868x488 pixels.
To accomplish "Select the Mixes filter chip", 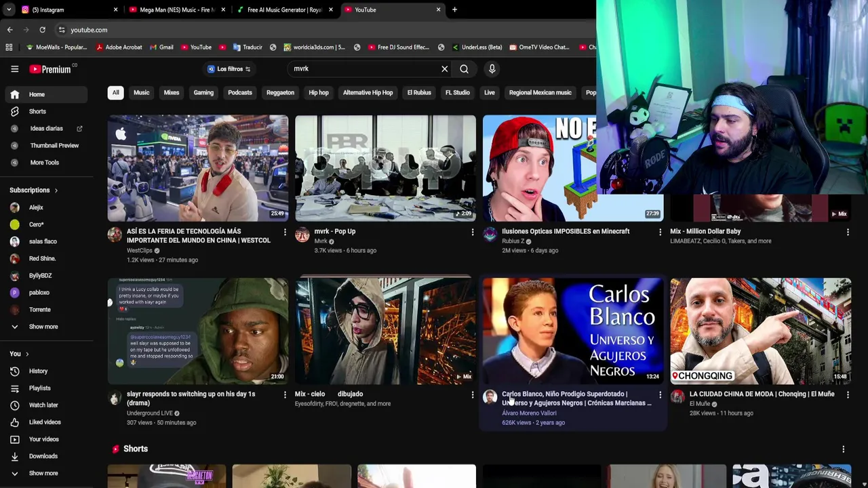I will coord(172,93).
